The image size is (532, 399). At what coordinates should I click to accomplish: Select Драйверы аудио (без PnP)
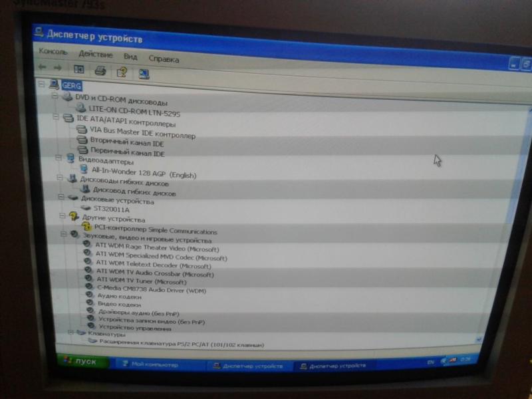point(139,313)
